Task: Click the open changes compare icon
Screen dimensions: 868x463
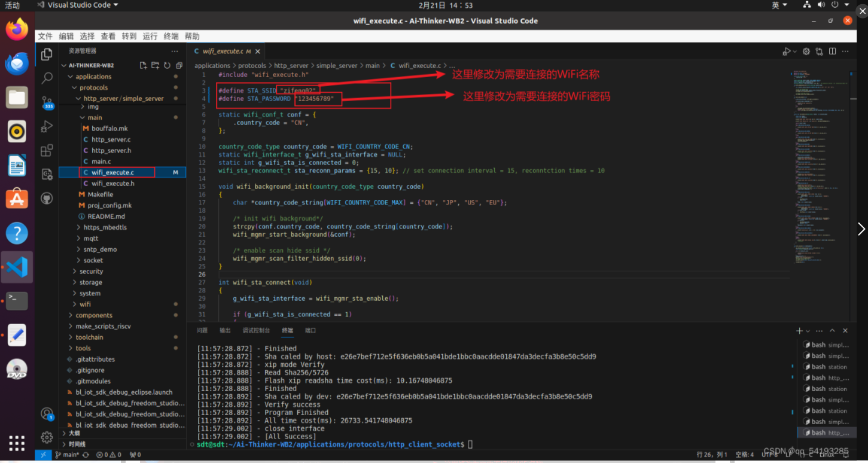Action: (x=820, y=51)
